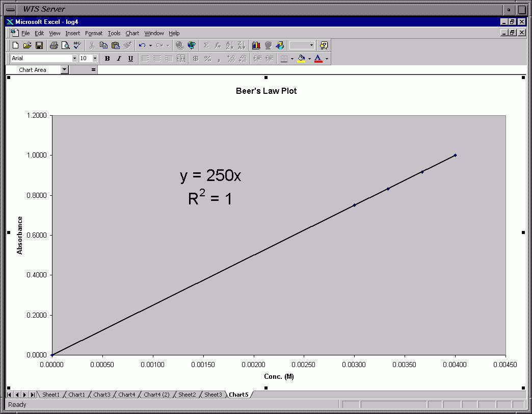This screenshot has height=414, width=532.
Task: Open Print Preview from the toolbar
Action: click(65, 45)
